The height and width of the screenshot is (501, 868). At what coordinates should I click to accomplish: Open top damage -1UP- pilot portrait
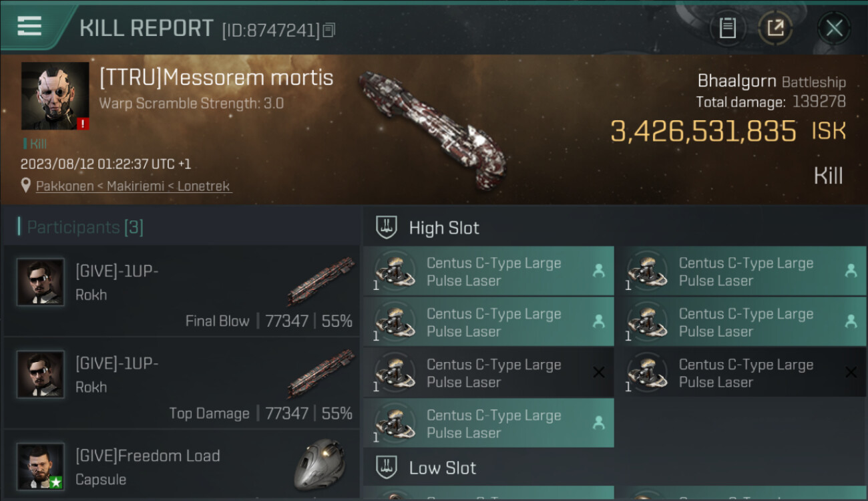tap(41, 375)
